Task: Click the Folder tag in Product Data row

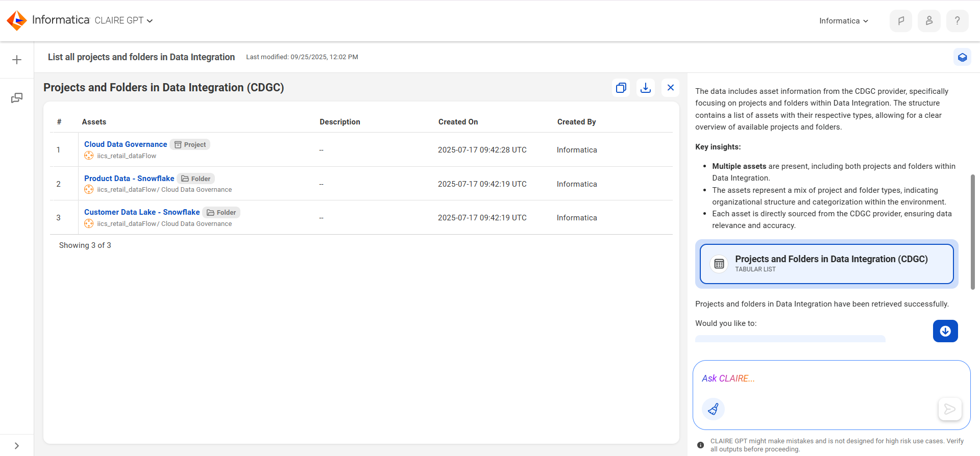Action: tap(196, 179)
